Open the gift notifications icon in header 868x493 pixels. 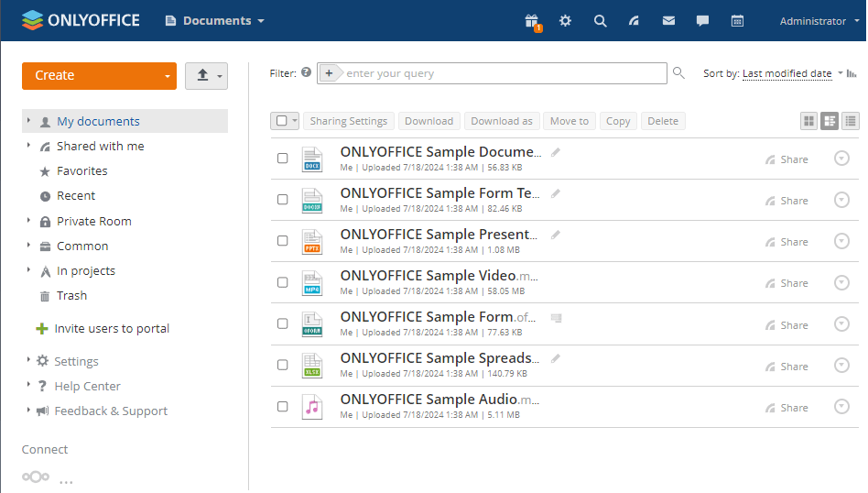[532, 21]
